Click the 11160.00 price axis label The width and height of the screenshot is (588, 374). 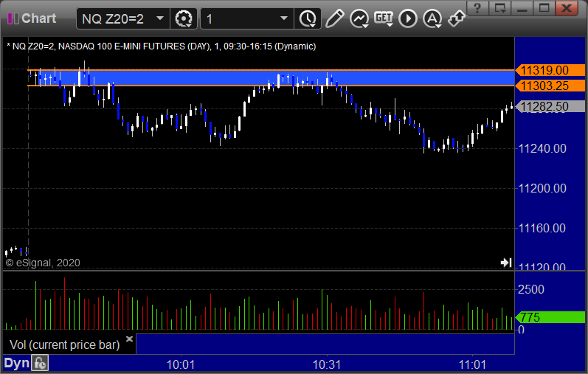coord(542,228)
